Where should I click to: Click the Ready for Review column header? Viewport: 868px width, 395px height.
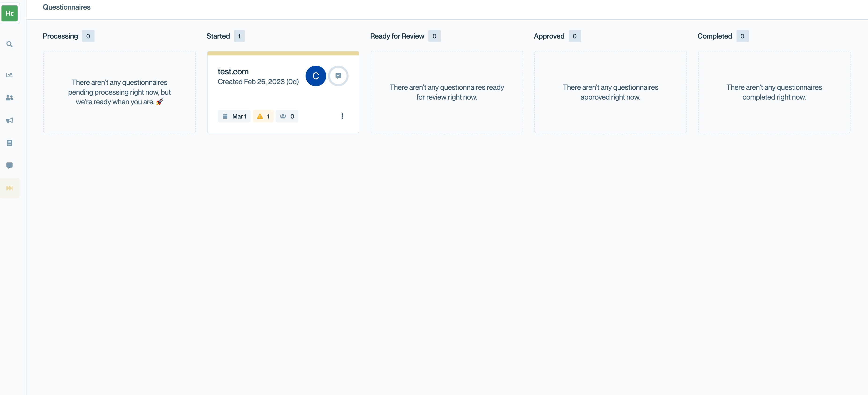397,36
